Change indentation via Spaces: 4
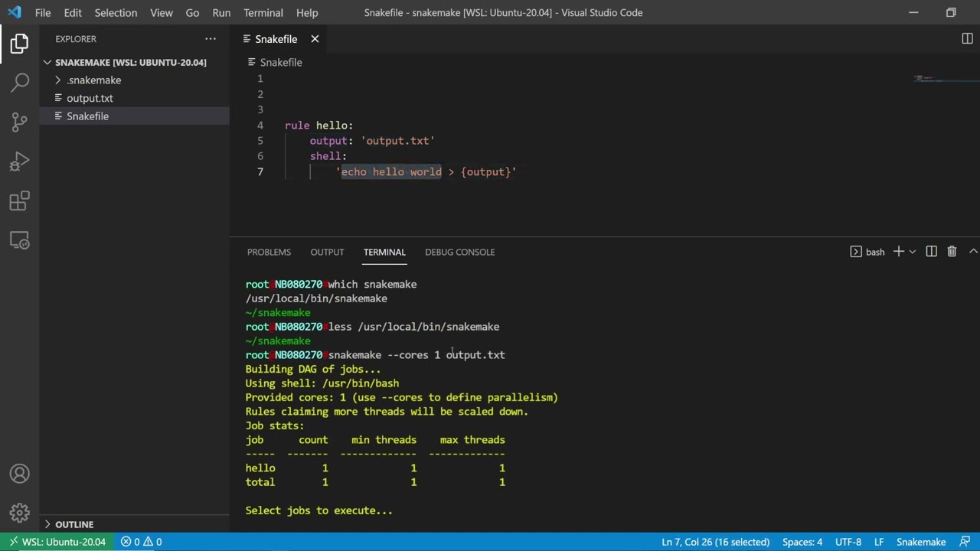 coord(802,542)
